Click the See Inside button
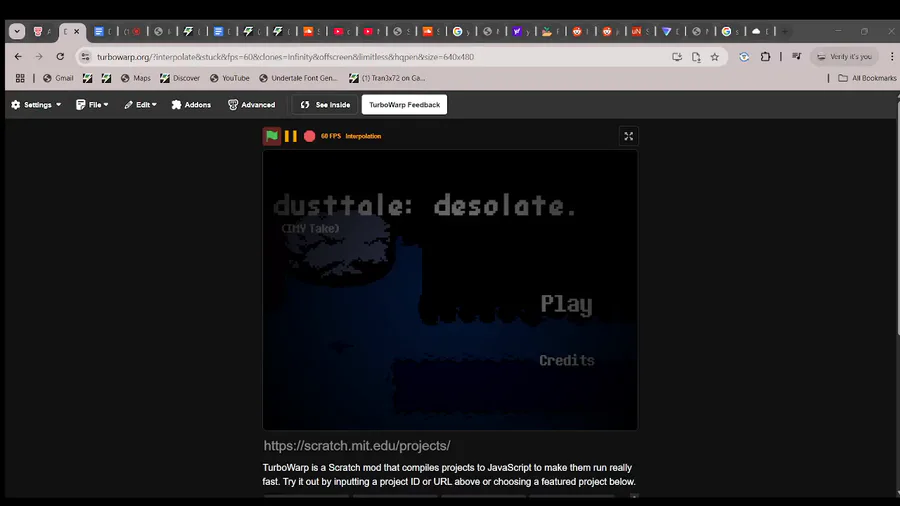 325,104
